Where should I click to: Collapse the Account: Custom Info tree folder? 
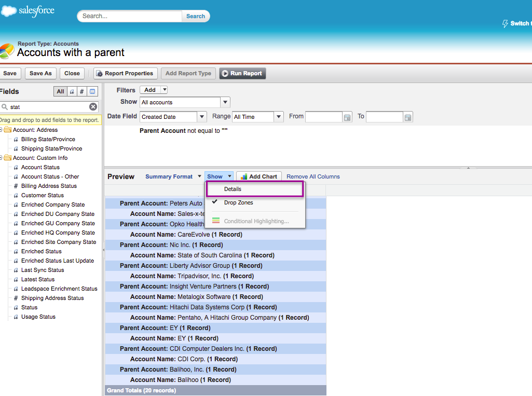(1, 158)
